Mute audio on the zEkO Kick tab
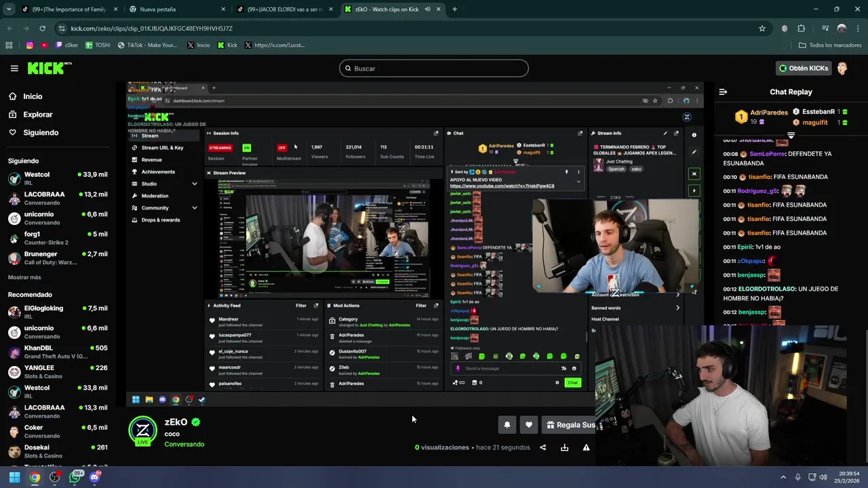 428,9
